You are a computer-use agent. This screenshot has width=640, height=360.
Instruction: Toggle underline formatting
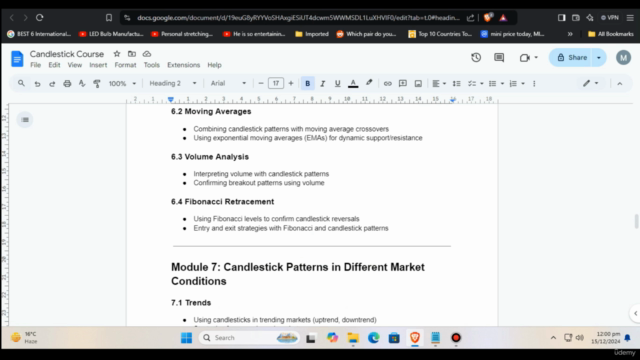[x=337, y=84]
